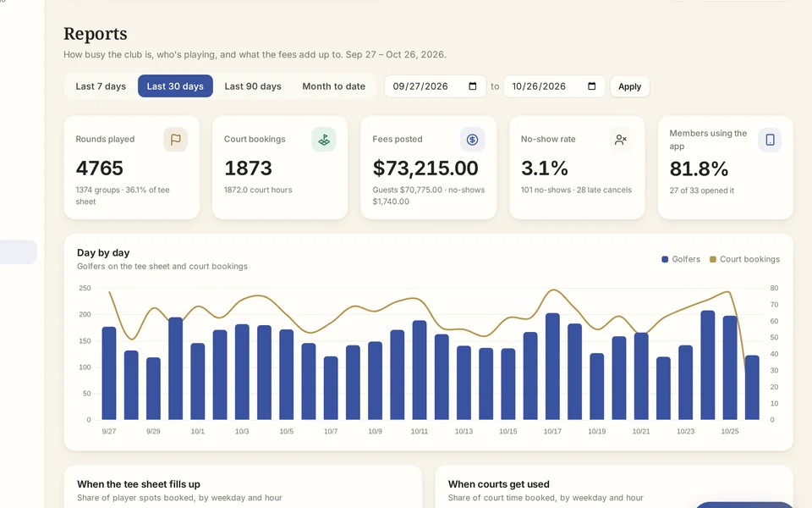812x508 pixels.
Task: Click '101 no-shows · 28 late cancels' text
Action: click(x=576, y=190)
